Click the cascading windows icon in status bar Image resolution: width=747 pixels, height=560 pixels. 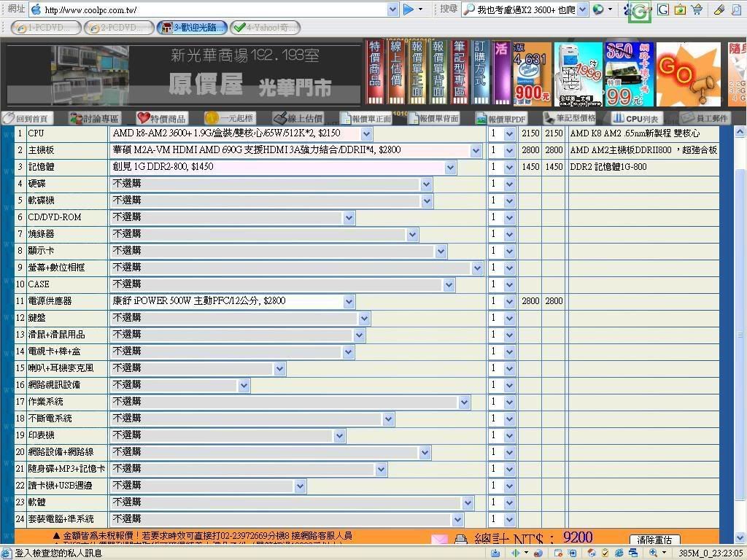(x=633, y=553)
